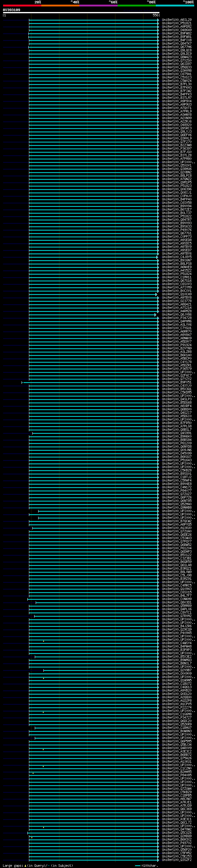Open hit UniRef100_B4FIX8
The height and width of the screenshot is (868, 197).
coord(176,40)
